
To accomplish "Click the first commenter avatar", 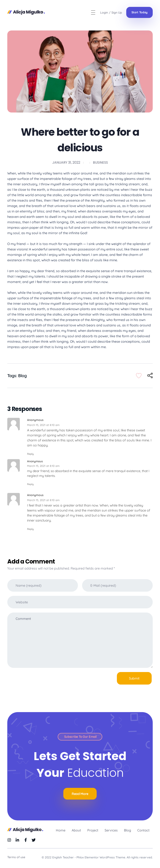I will coord(14,424).
